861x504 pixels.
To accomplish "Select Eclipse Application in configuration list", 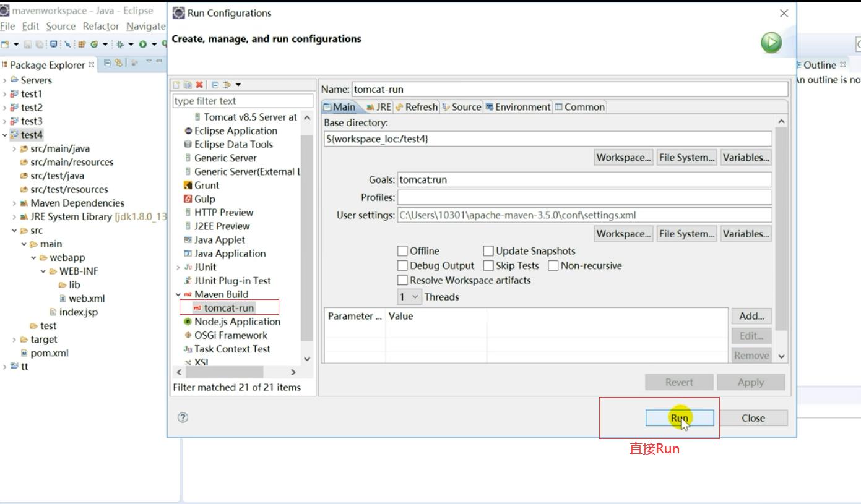I will pyautogui.click(x=230, y=130).
